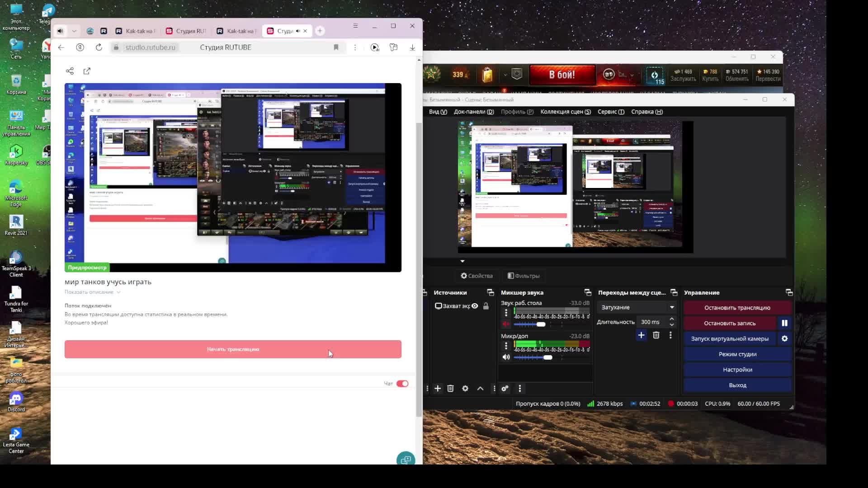This screenshot has height=488, width=868.
Task: Open the Док-панели menu
Action: (473, 112)
